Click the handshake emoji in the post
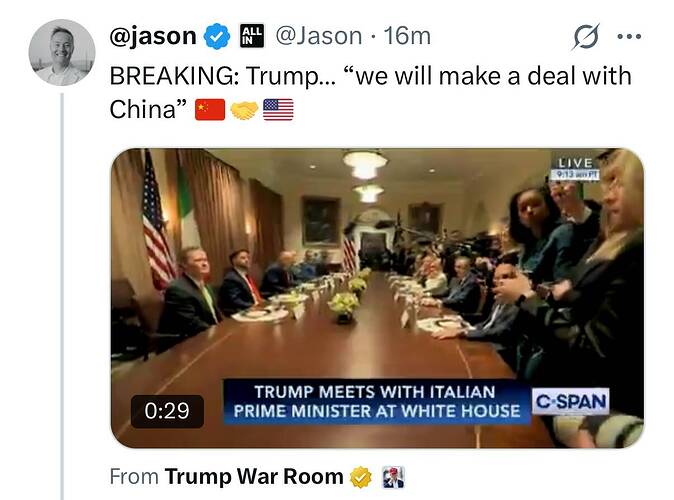Viewport: 674px width, 500px height. click(244, 110)
